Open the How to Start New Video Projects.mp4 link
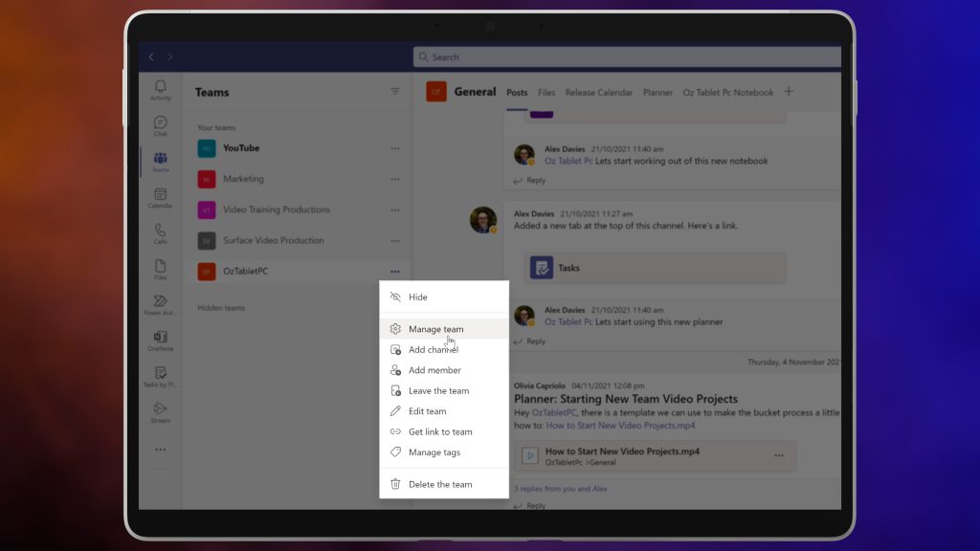 620,426
